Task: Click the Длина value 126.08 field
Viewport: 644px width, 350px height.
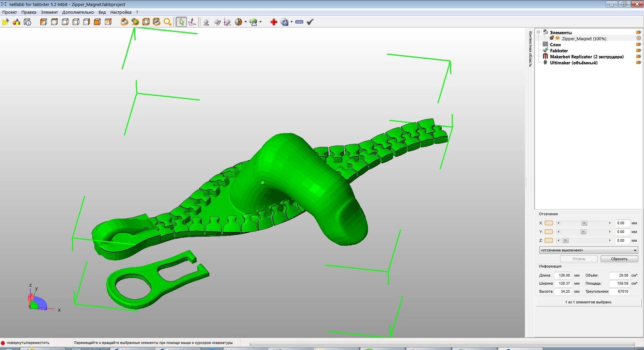Action: pos(563,275)
